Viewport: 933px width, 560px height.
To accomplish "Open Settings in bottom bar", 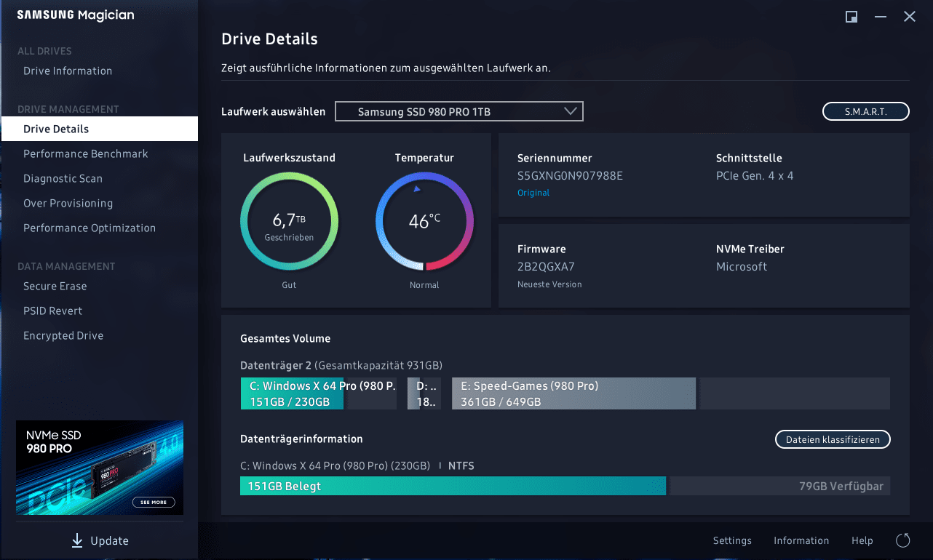I will click(732, 540).
